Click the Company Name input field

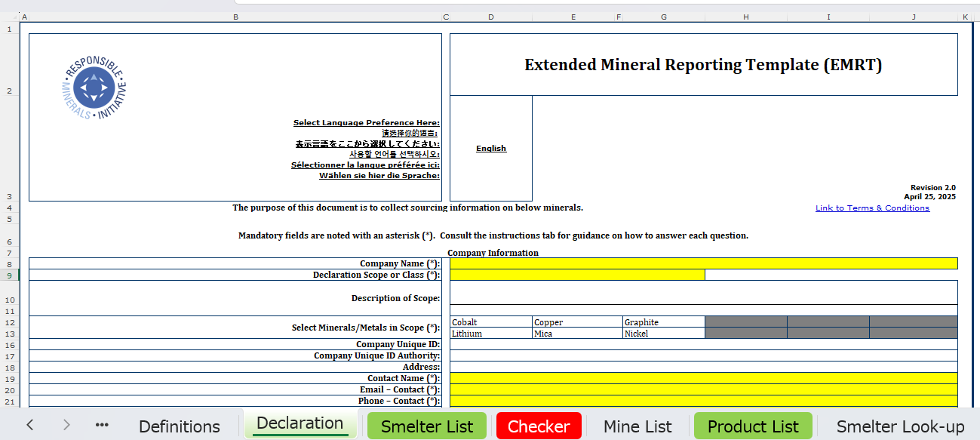[704, 263]
